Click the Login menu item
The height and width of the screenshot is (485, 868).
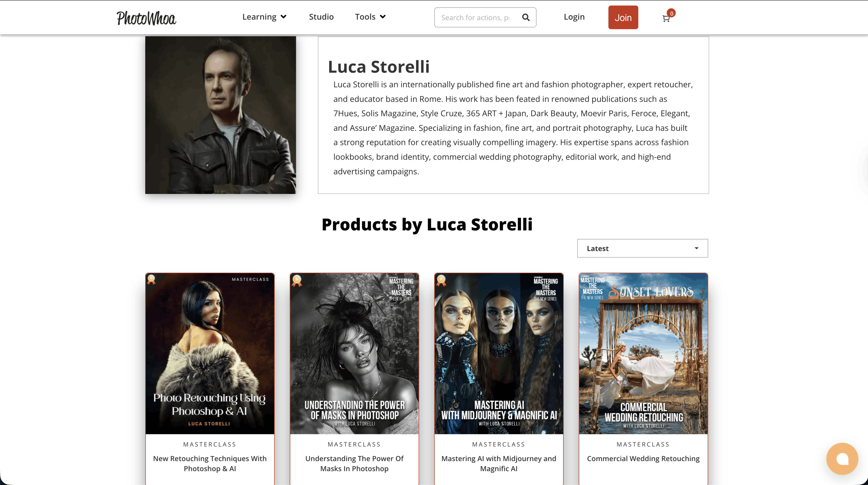point(574,17)
